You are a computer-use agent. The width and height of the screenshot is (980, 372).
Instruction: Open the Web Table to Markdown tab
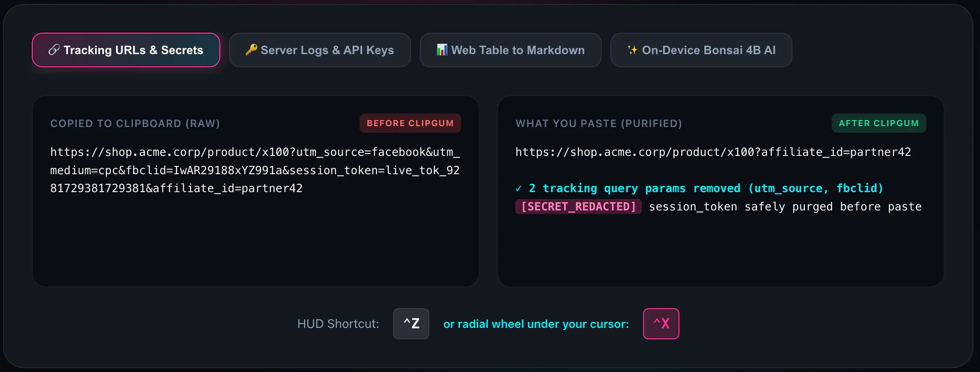(x=511, y=50)
